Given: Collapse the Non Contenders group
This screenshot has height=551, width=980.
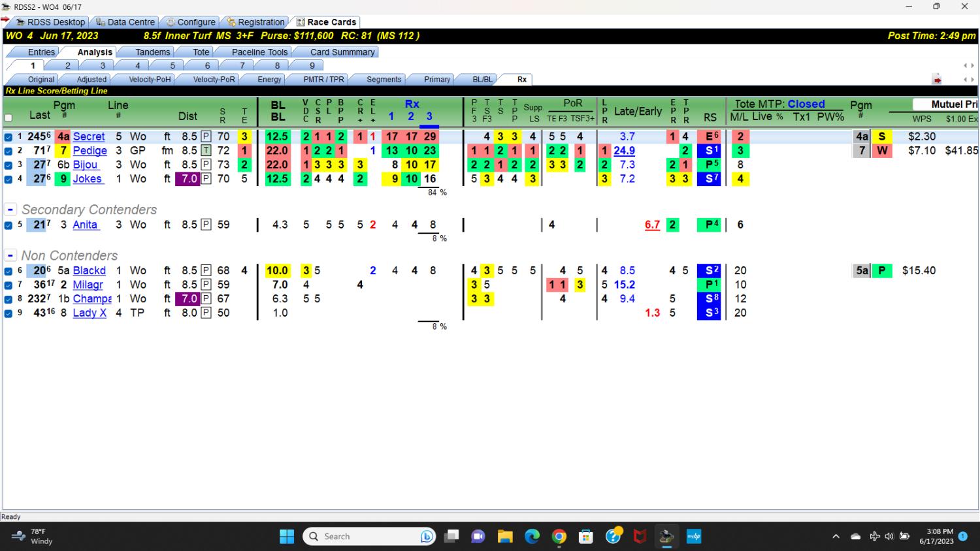Looking at the screenshot, I should [10, 255].
